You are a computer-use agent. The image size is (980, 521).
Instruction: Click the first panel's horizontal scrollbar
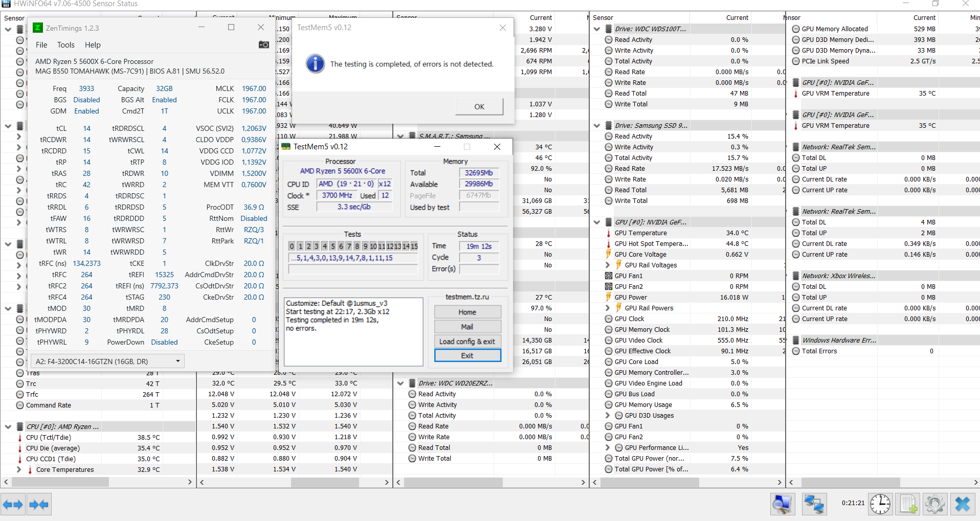click(x=60, y=482)
